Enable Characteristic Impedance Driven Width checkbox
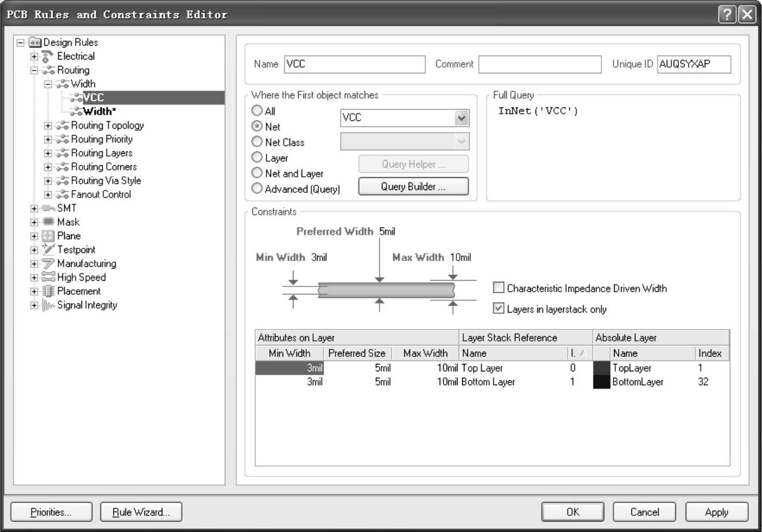Viewport: 762px width, 532px height. (x=499, y=288)
